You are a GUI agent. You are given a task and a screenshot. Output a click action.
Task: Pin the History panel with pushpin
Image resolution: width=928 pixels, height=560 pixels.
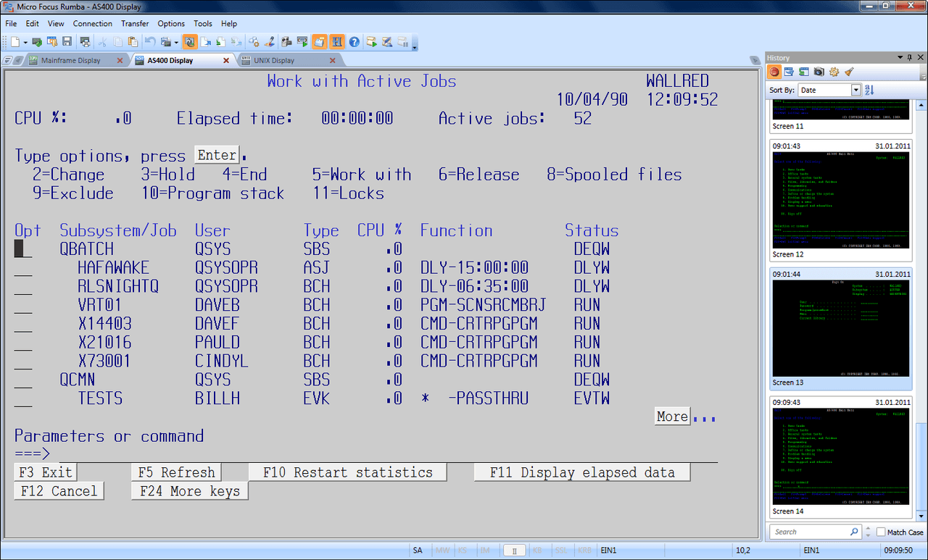coord(910,57)
